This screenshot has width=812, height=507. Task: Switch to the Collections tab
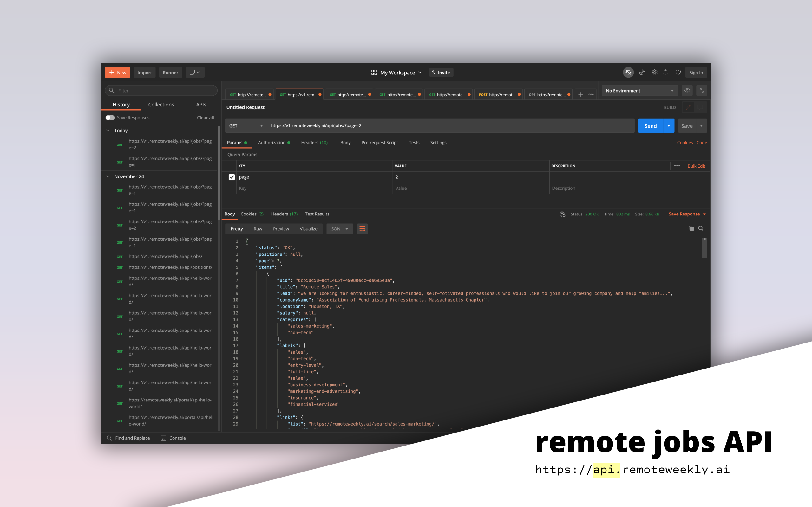pyautogui.click(x=161, y=105)
